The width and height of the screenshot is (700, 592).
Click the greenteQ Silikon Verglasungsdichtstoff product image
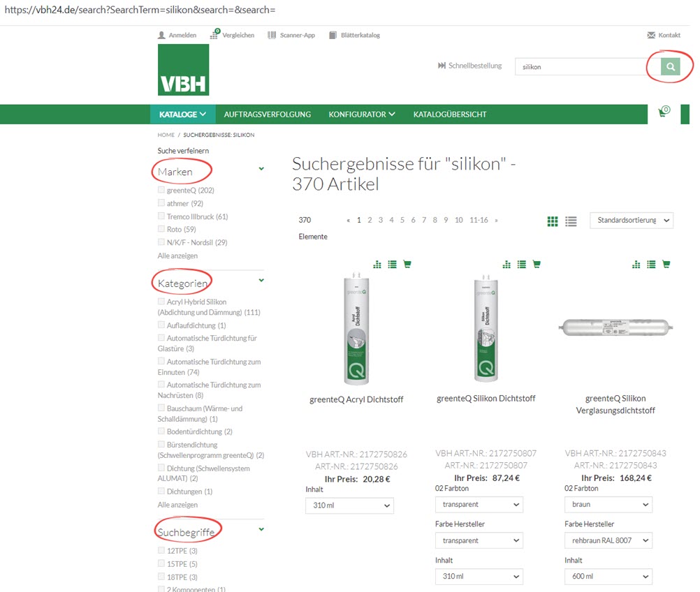615,327
